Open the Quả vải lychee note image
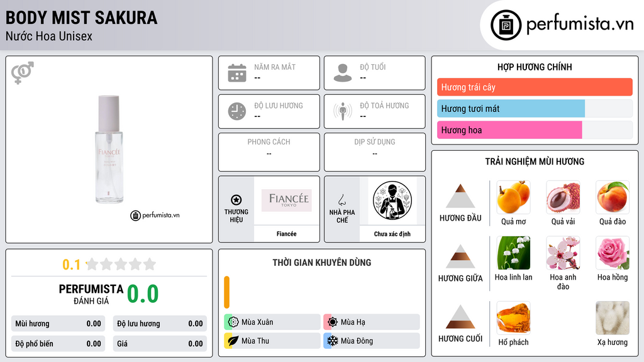 (x=563, y=197)
